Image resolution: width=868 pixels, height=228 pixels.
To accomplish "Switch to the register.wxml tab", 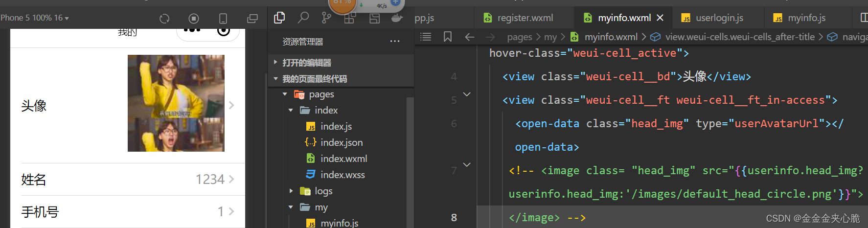I will (x=524, y=18).
